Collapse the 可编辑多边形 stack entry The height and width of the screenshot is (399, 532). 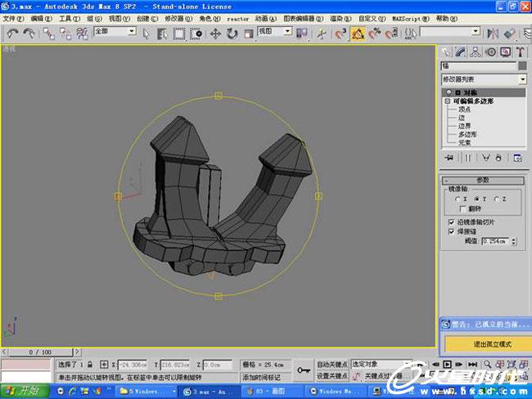[x=448, y=101]
